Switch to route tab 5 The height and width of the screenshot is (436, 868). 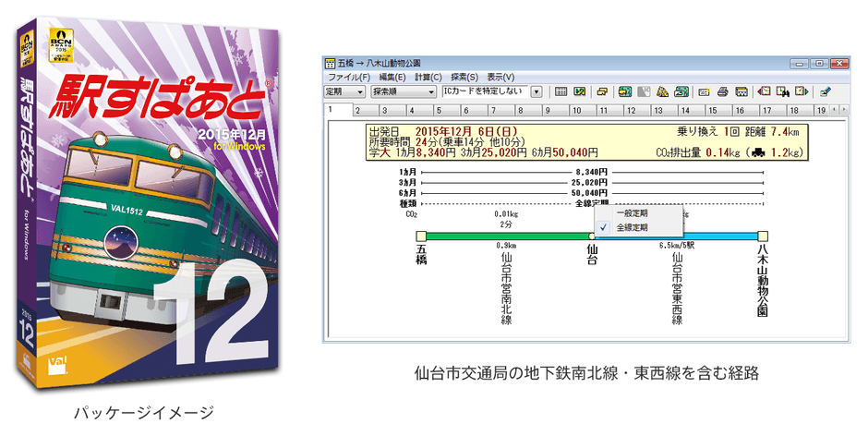coord(447,111)
